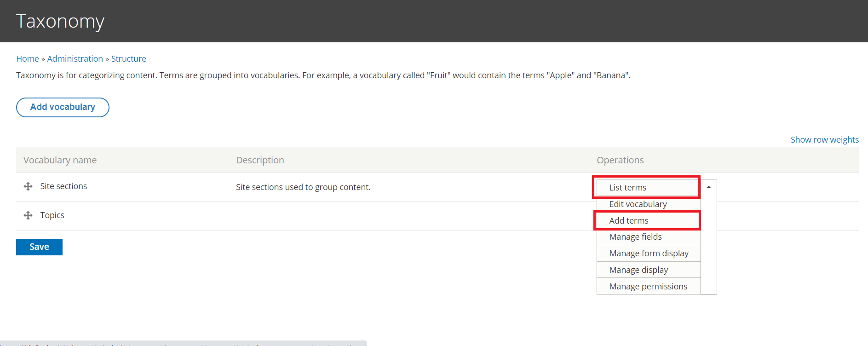
Task: Go to the Home breadcrumb link
Action: (x=28, y=59)
